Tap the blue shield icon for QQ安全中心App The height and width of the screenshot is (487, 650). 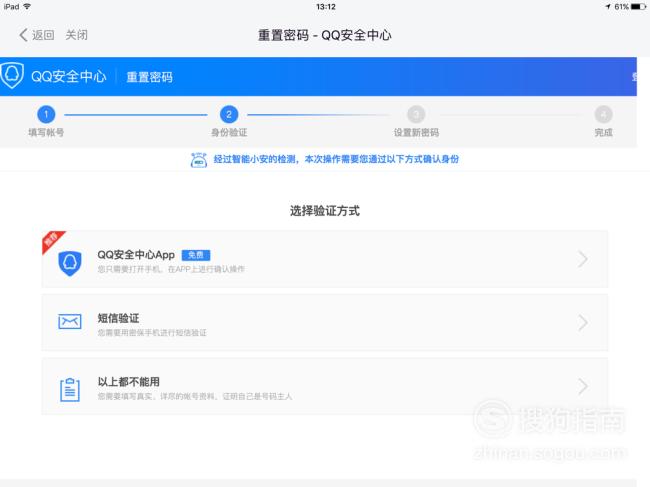pos(70,263)
